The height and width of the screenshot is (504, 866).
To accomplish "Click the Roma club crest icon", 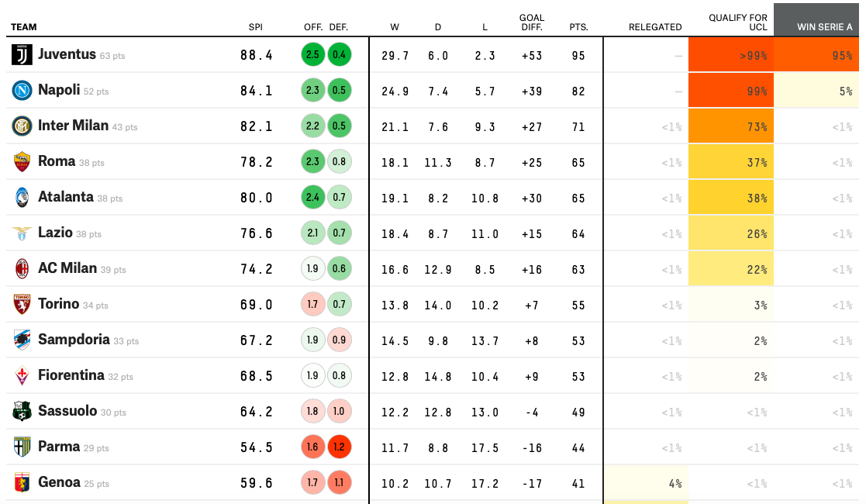I will point(22,162).
